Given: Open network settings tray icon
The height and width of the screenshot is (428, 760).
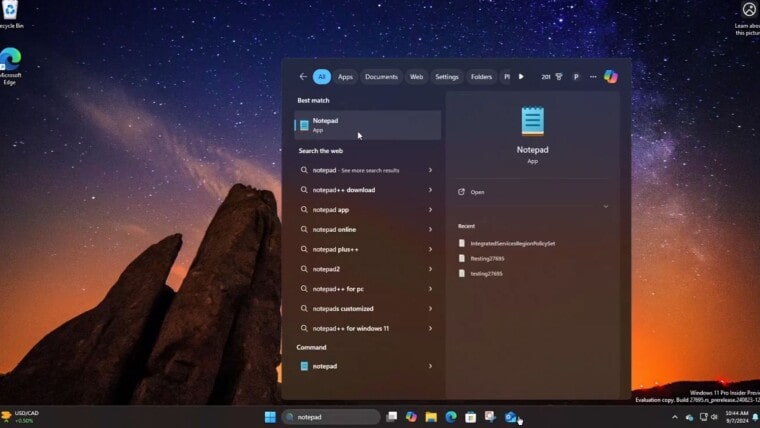Looking at the screenshot, I should pyautogui.click(x=703, y=417).
